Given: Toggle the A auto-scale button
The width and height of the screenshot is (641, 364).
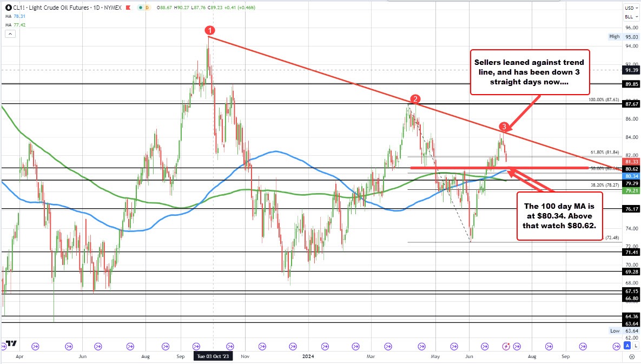Looking at the screenshot, I should [x=627, y=346].
